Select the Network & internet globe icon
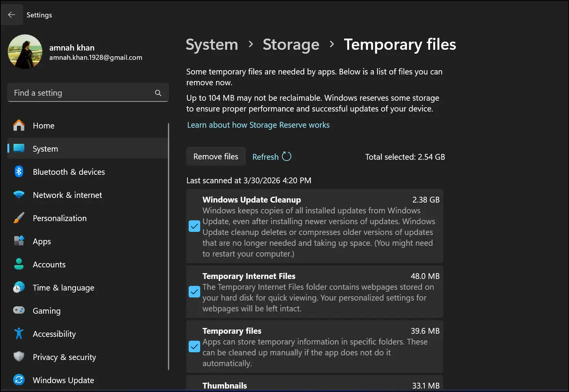 pos(19,195)
